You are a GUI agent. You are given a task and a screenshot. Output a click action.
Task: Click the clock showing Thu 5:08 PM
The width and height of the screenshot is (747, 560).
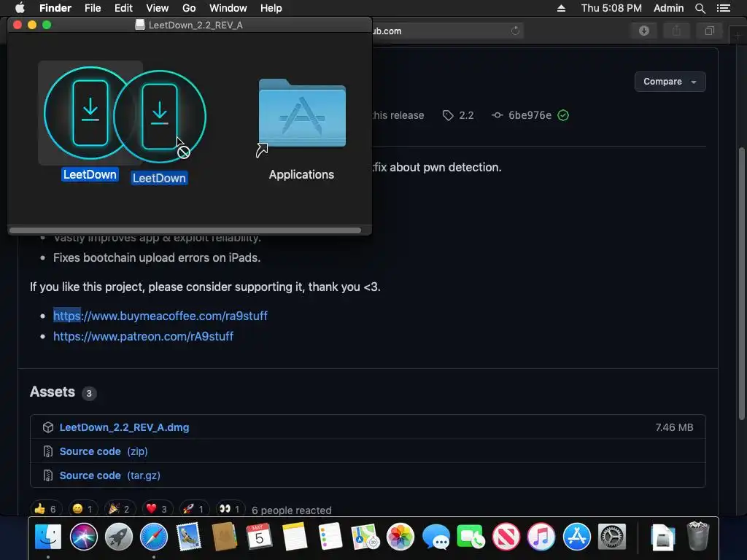point(611,8)
